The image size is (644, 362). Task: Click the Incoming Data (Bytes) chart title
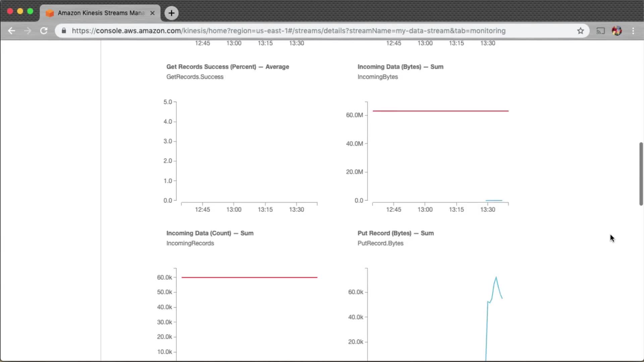400,67
